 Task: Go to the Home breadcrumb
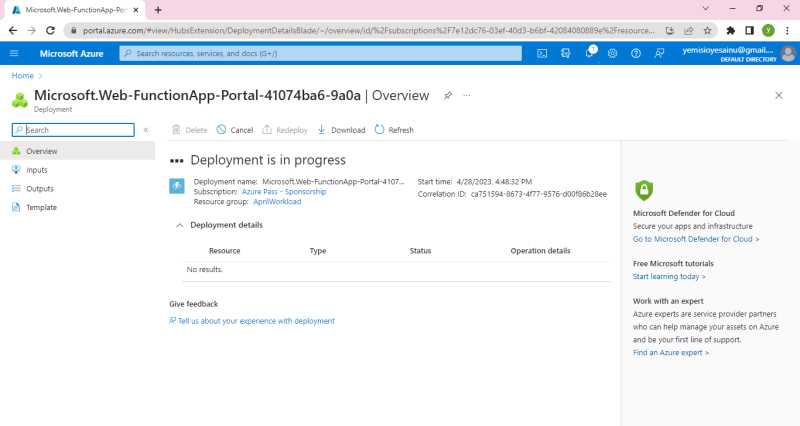pyautogui.click(x=22, y=76)
